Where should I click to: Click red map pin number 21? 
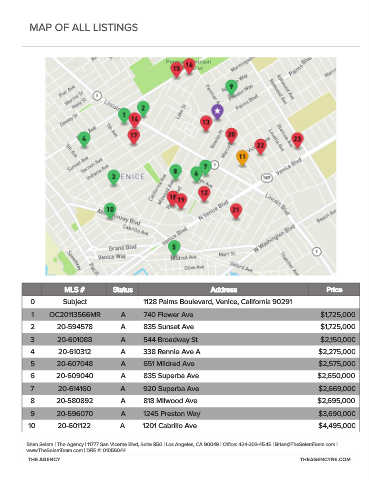236,210
